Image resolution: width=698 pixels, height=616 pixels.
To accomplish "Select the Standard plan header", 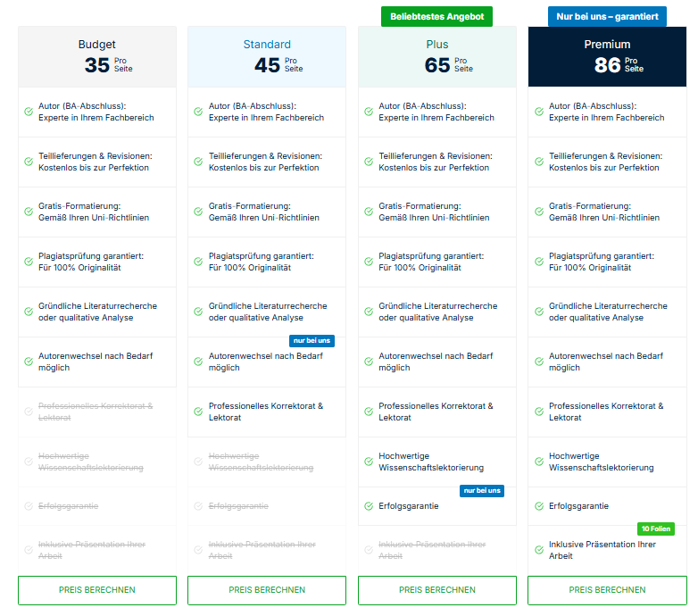I will (267, 56).
